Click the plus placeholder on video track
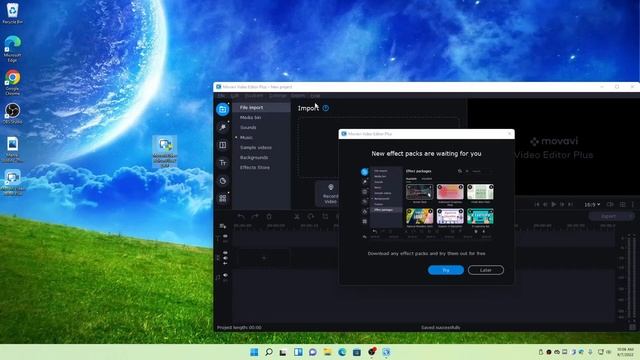Image resolution: width=640 pixels, height=360 pixels. pyautogui.click(x=264, y=258)
